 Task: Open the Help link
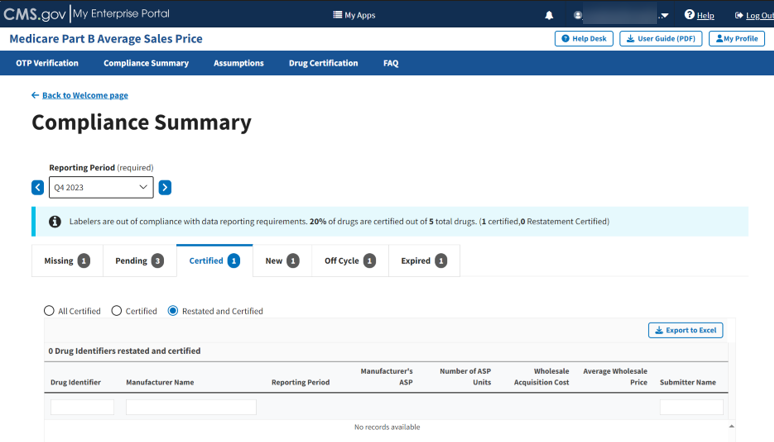705,15
